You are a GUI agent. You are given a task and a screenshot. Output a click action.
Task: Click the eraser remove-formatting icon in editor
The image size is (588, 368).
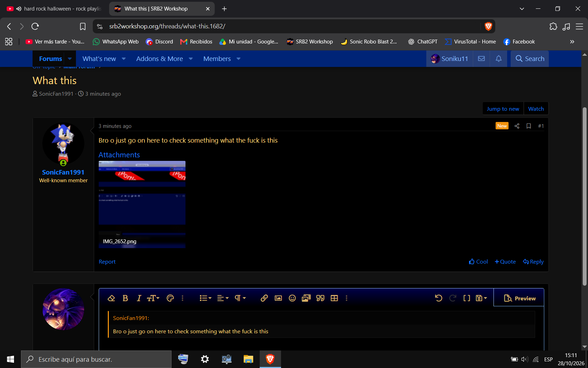tap(111, 298)
